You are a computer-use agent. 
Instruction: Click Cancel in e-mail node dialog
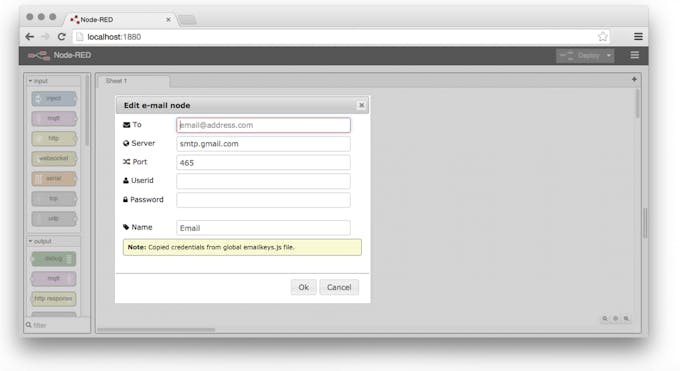[x=339, y=287]
